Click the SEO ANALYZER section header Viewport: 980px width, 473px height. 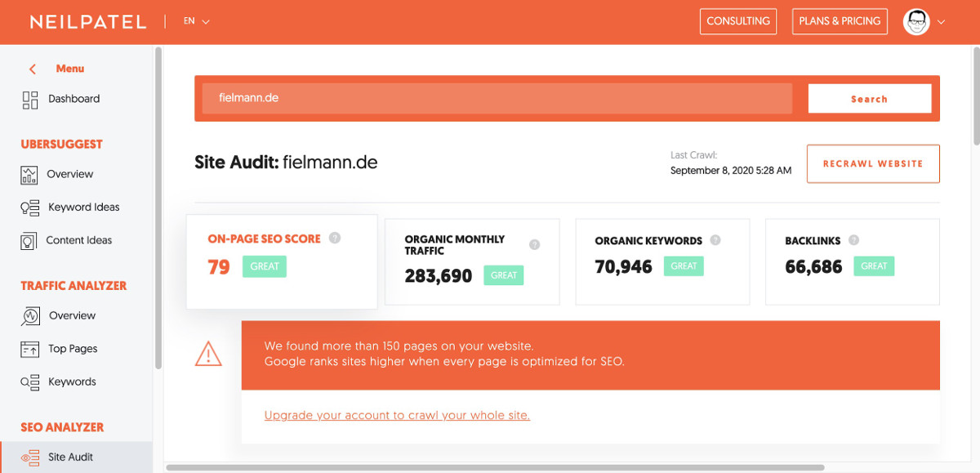[62, 427]
